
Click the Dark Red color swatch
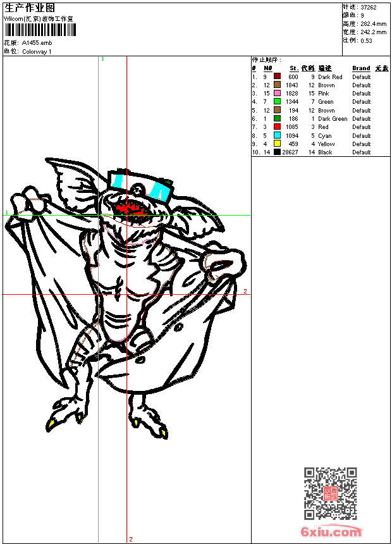coord(277,77)
